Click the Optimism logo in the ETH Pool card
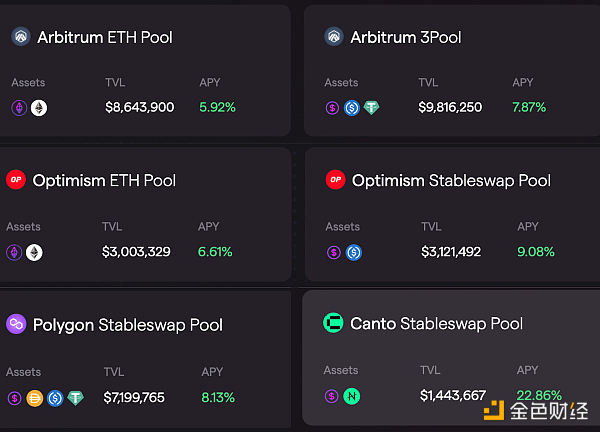Screen dimensions: 600x432 click(x=15, y=180)
